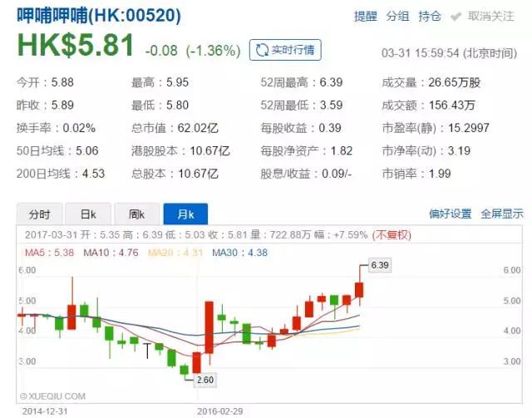Click the 6.39 high price marker on chart
This screenshot has height=418, width=532.
tap(380, 265)
